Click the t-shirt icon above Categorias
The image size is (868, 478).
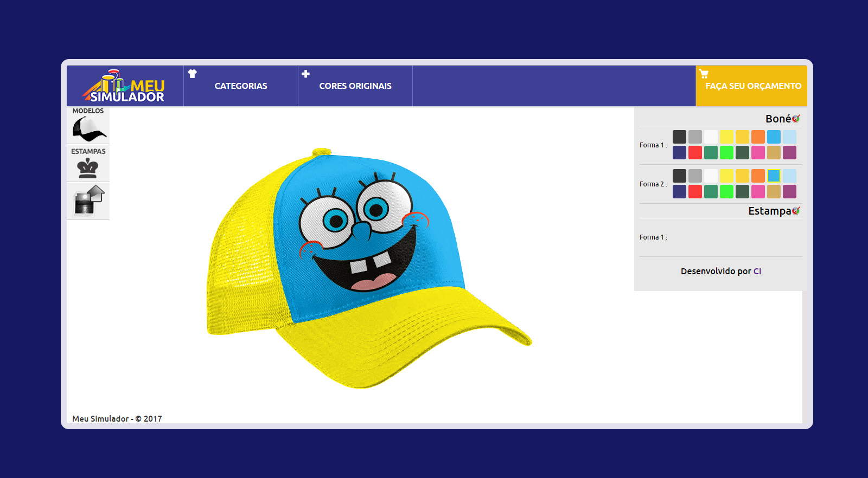click(x=192, y=74)
